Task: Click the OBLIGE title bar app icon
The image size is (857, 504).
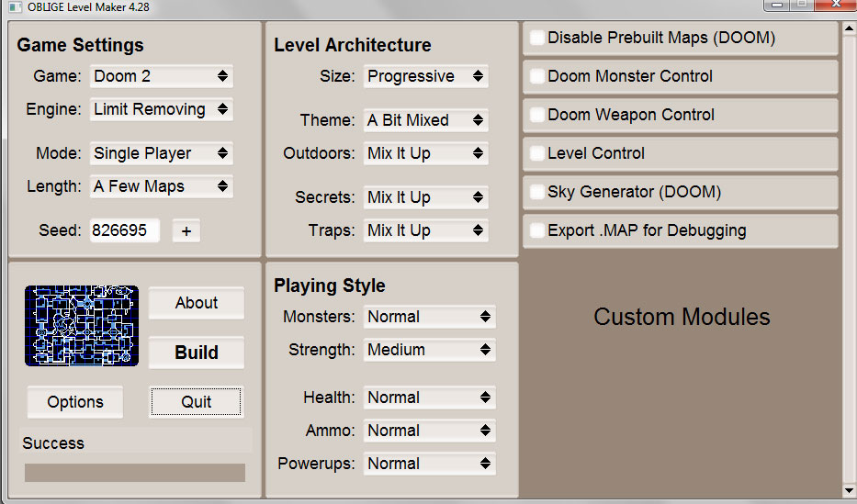Action: click(x=15, y=6)
